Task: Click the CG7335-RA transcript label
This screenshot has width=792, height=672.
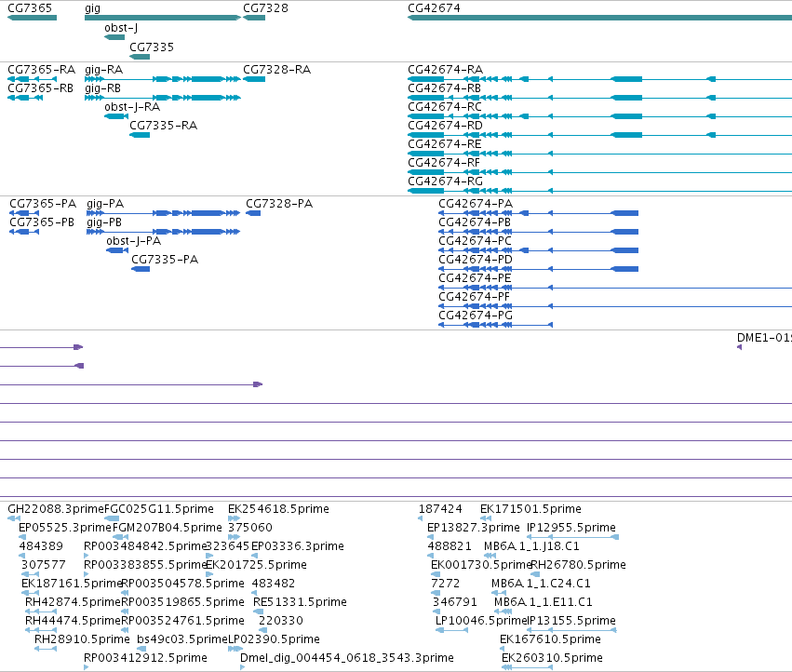Action: click(163, 126)
